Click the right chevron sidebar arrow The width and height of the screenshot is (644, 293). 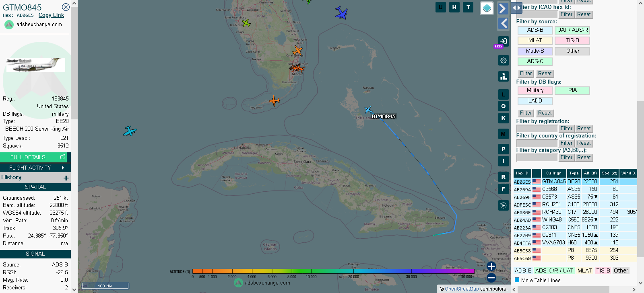point(503,8)
